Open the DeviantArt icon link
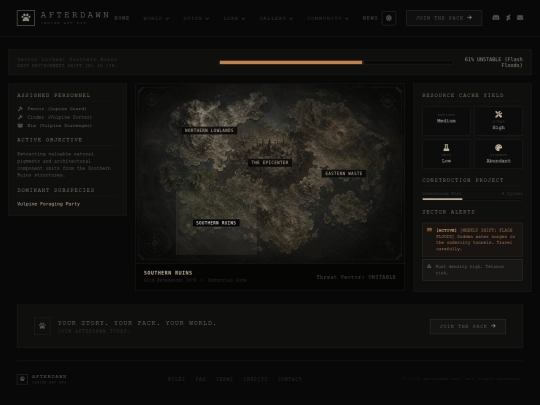 pyautogui.click(x=508, y=18)
